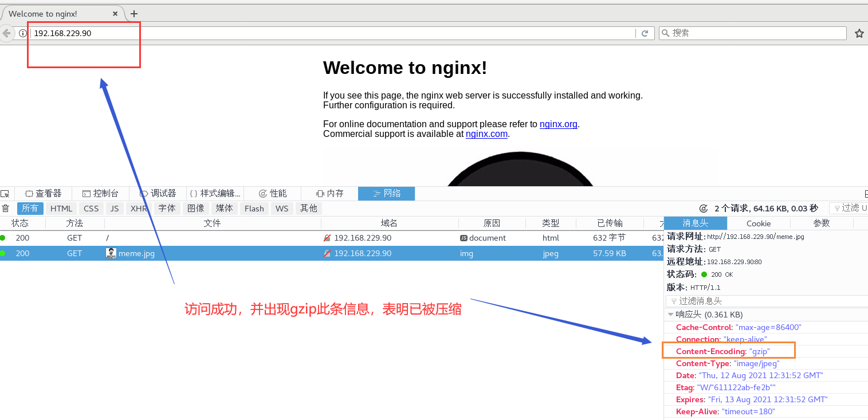
Task: Click the 请求网址 meme.jpg URL value
Action: [x=756, y=237]
